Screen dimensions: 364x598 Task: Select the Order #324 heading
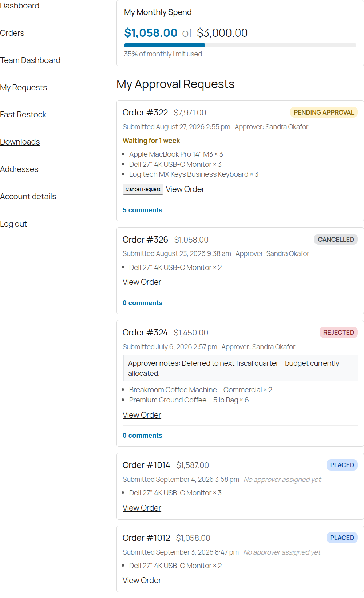click(x=145, y=333)
